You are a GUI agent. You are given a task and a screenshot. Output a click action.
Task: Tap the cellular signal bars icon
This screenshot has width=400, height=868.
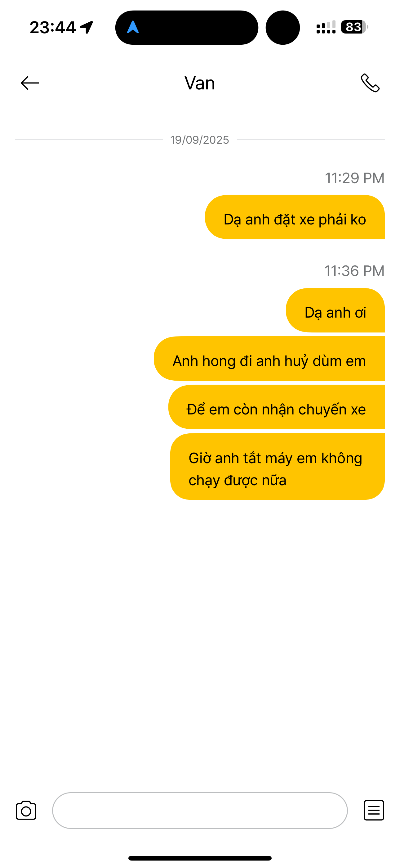coord(326,27)
